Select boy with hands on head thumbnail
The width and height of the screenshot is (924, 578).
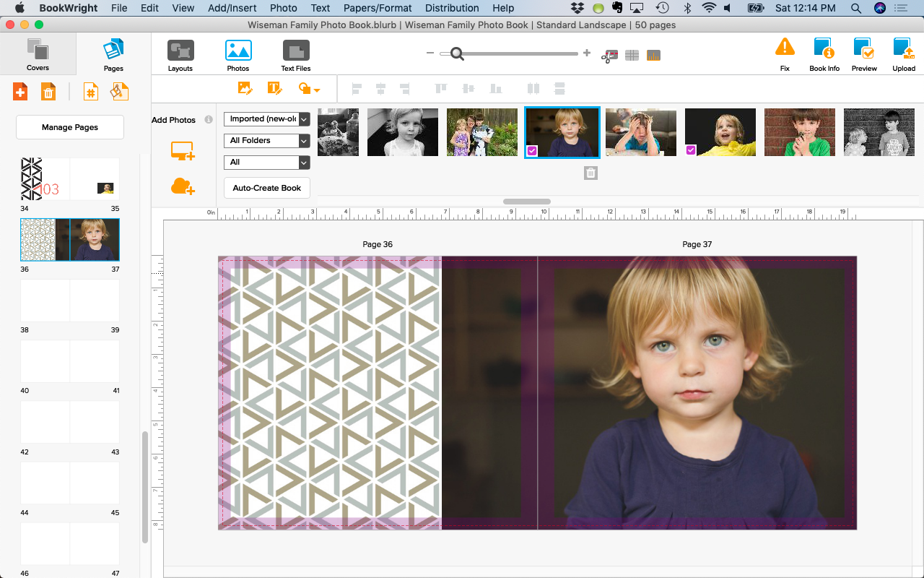(641, 132)
